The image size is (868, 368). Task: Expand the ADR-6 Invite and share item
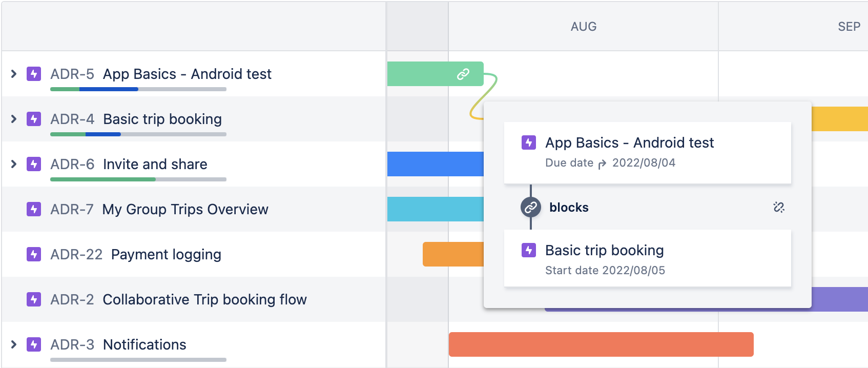click(x=13, y=164)
